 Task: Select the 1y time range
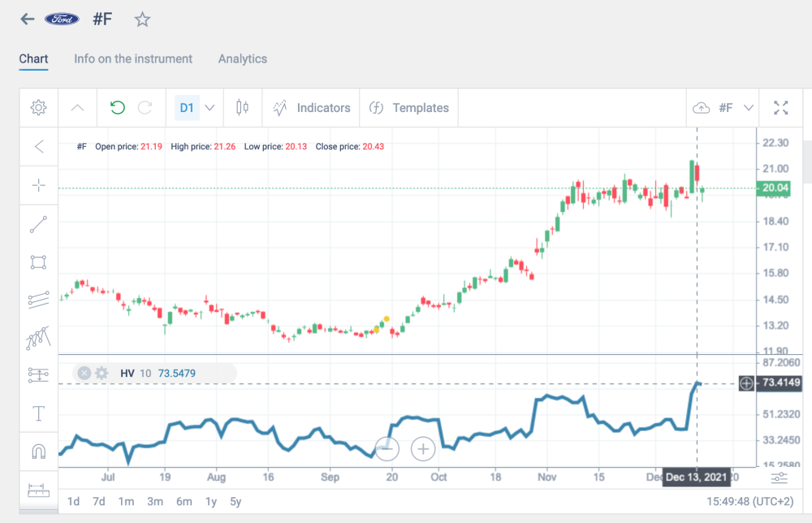(209, 502)
